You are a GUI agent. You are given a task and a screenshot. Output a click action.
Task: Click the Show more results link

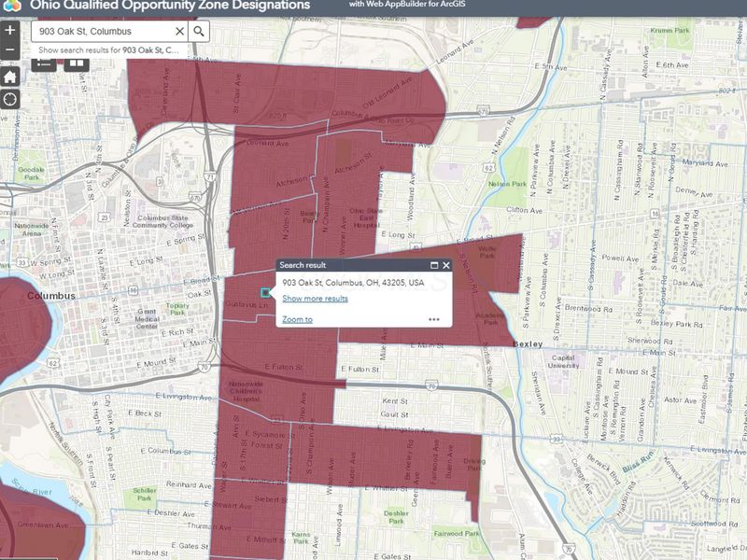coord(315,299)
